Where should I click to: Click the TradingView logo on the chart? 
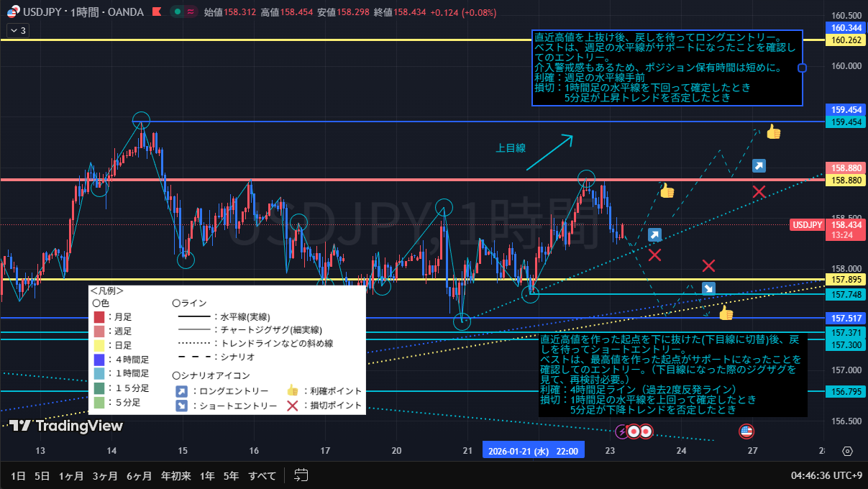coord(65,426)
